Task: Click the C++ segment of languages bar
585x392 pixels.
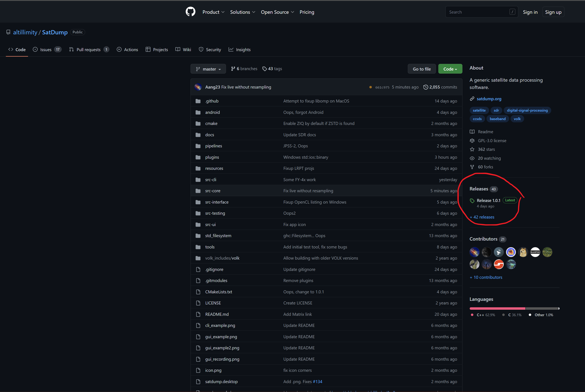Action: 497,309
